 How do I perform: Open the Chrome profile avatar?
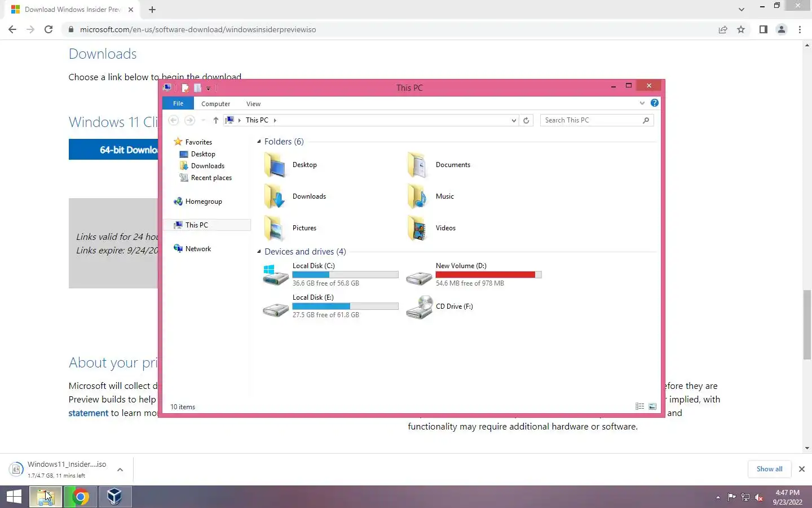782,29
